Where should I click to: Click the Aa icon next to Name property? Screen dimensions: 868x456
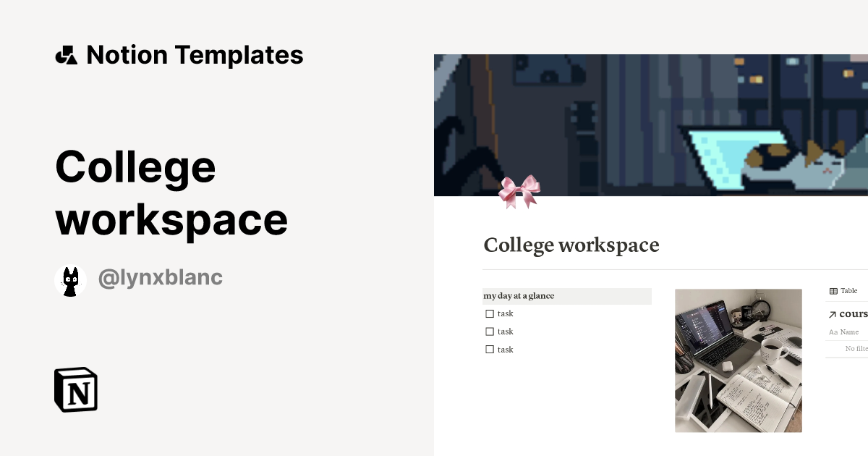click(x=833, y=332)
